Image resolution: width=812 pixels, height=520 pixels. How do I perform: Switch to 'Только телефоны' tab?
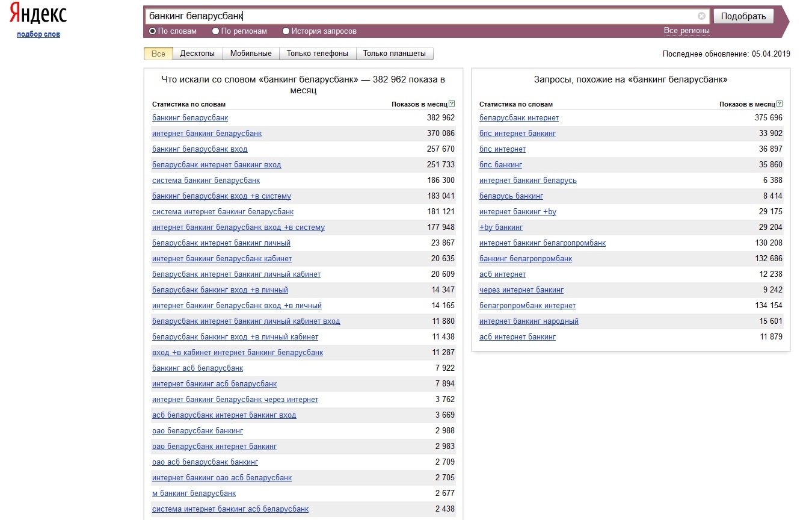click(x=318, y=54)
